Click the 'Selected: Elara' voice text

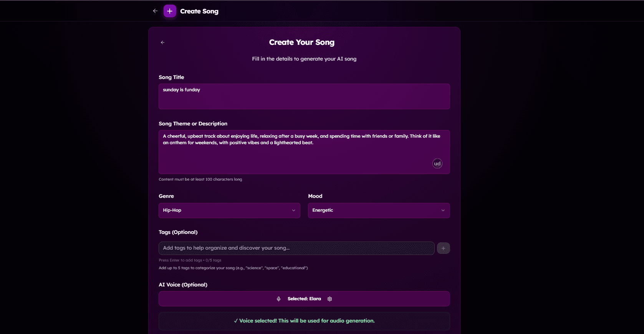pyautogui.click(x=304, y=299)
